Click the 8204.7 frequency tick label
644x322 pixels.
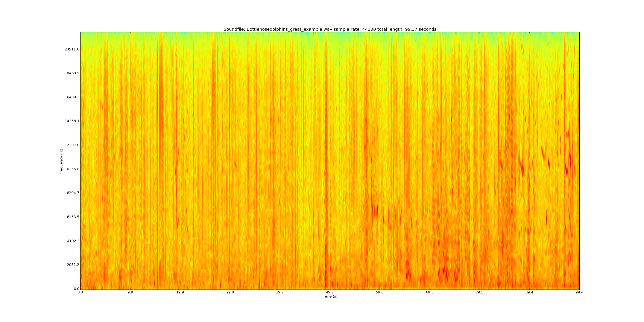click(x=73, y=193)
